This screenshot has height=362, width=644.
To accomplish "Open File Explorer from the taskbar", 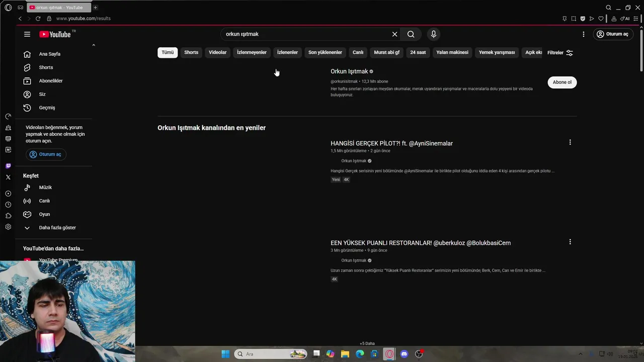I will (345, 354).
